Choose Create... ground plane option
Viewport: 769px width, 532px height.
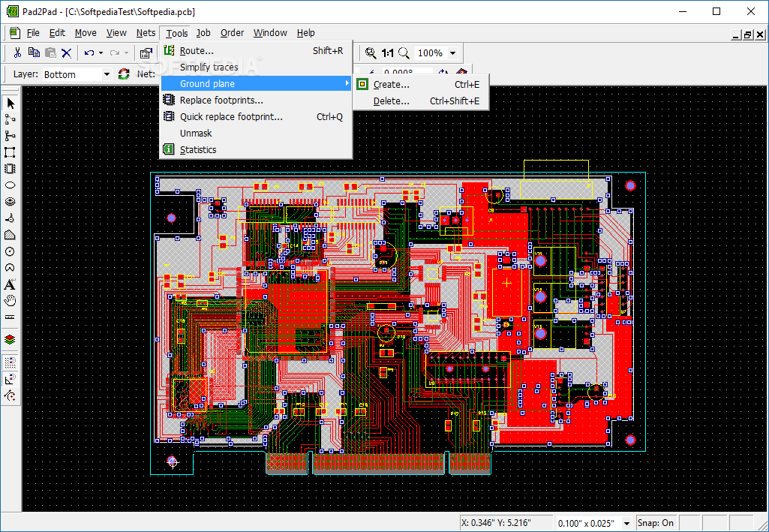coord(421,84)
